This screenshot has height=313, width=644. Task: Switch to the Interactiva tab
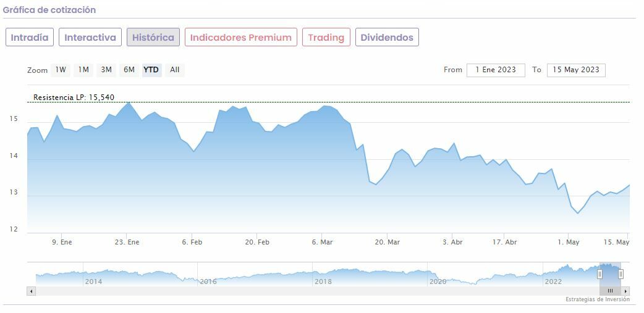pos(90,37)
